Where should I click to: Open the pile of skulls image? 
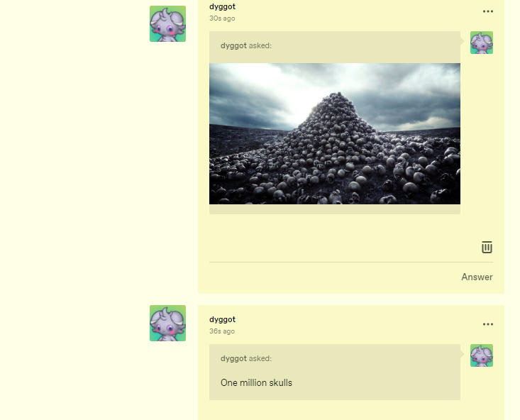pos(335,133)
